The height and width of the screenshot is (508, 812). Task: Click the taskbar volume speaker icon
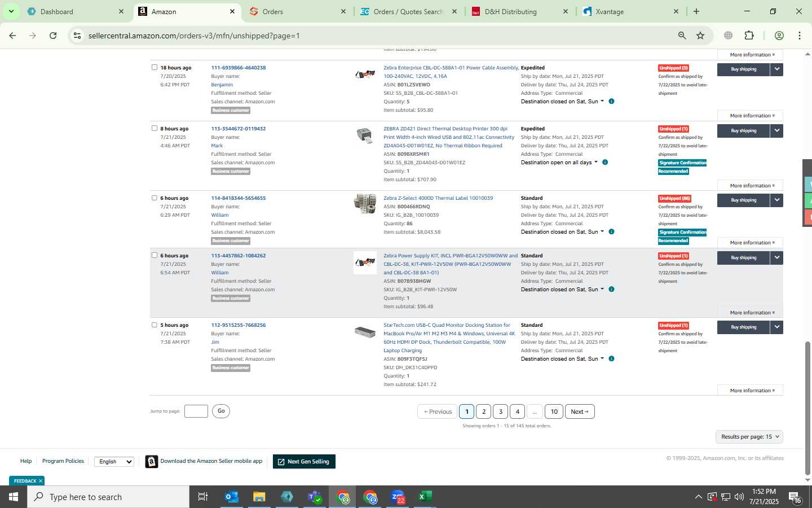[739, 497]
